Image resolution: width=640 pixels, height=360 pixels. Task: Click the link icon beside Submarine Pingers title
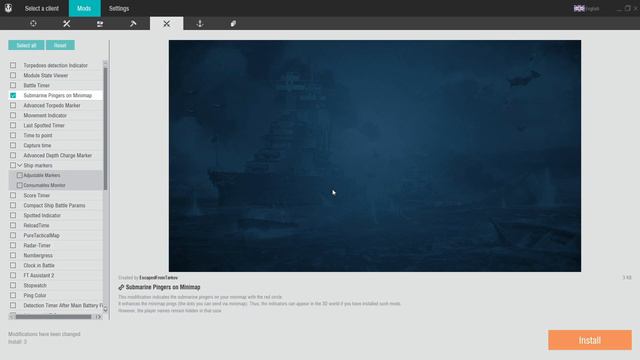click(121, 287)
